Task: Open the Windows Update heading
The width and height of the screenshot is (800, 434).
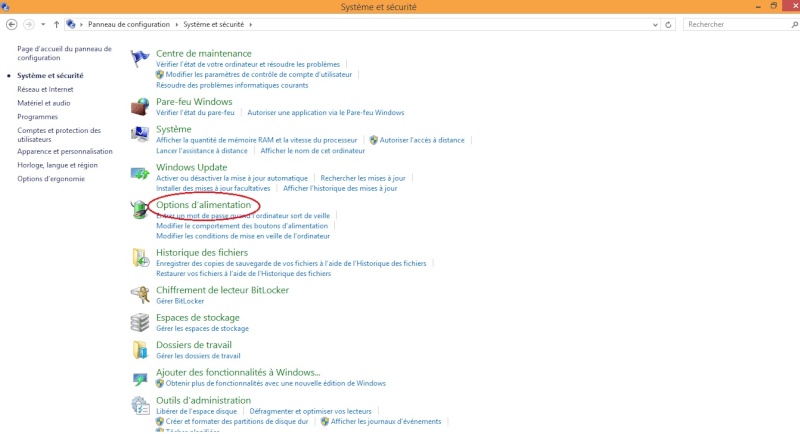Action: (x=191, y=167)
